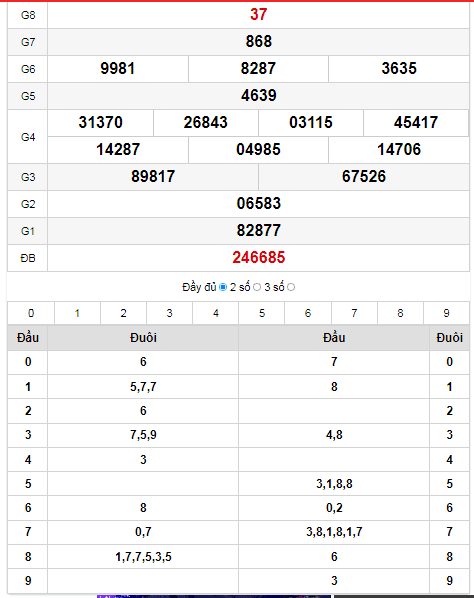Select the '2 số' radio button

[257, 287]
